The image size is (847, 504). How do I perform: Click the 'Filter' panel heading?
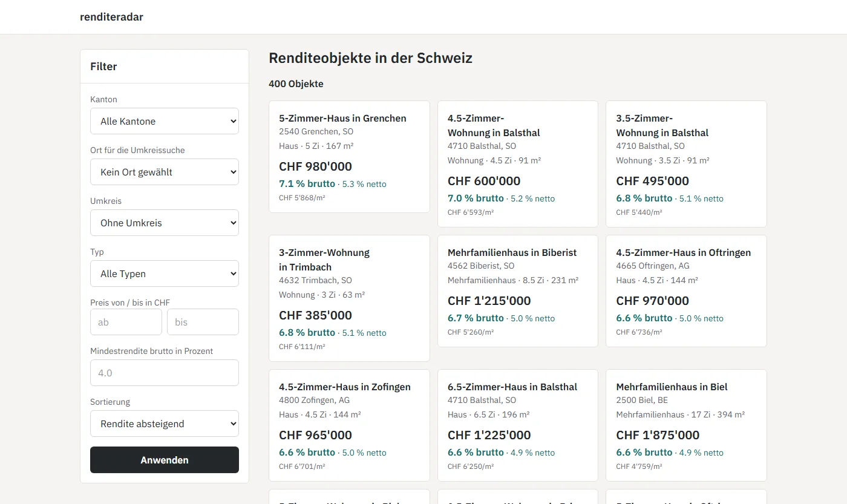point(103,67)
